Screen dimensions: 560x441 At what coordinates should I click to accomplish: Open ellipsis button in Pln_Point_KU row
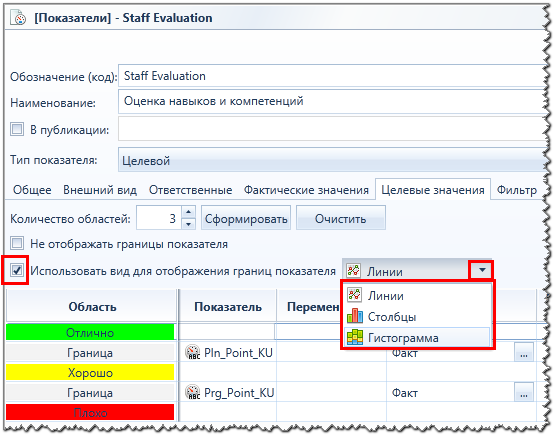524,352
